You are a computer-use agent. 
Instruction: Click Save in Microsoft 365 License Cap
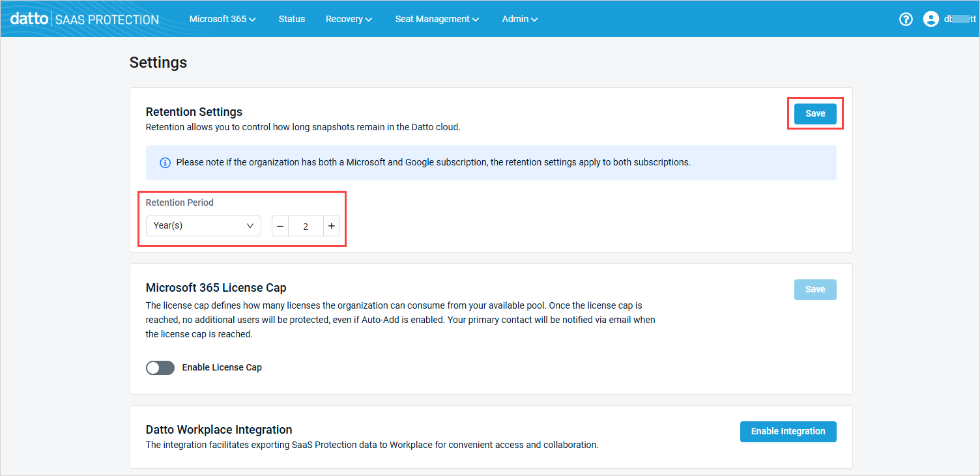pyautogui.click(x=815, y=290)
